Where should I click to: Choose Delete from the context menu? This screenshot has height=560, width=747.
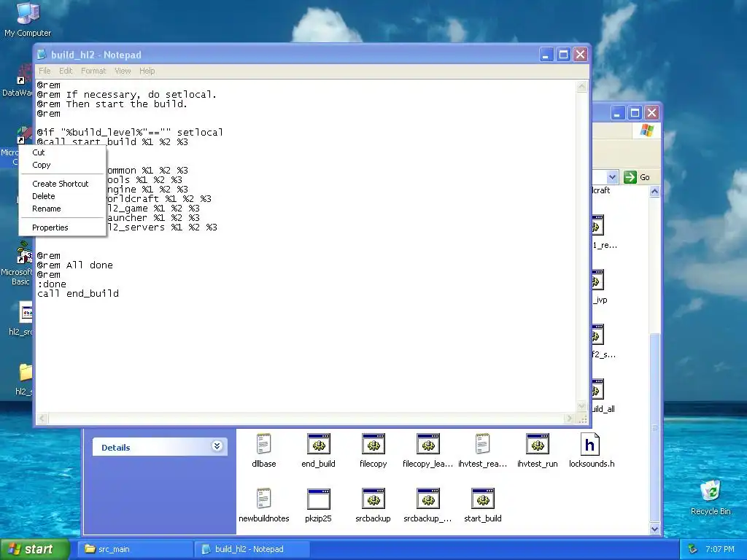(x=62, y=196)
